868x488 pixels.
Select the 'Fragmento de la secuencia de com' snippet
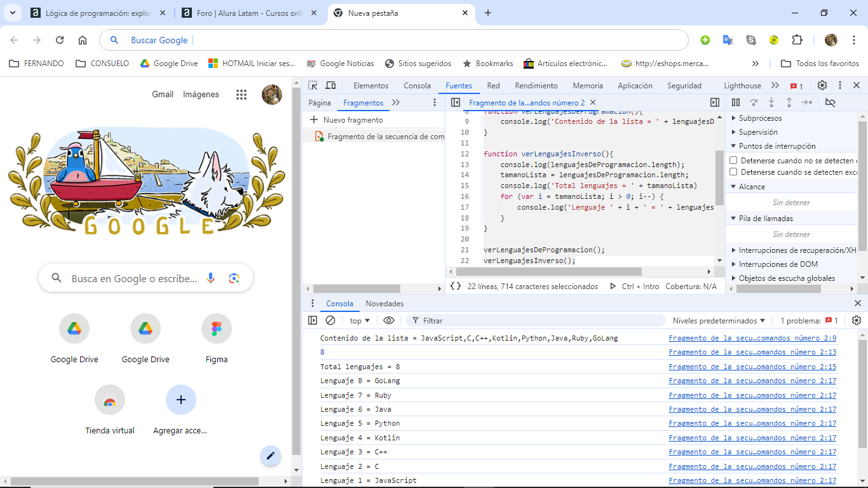tap(380, 137)
